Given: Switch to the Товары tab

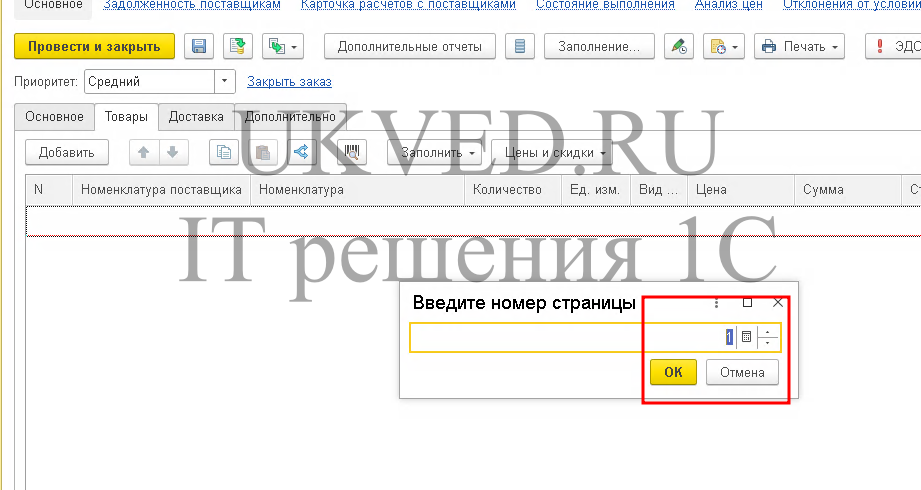Looking at the screenshot, I should click(x=126, y=116).
